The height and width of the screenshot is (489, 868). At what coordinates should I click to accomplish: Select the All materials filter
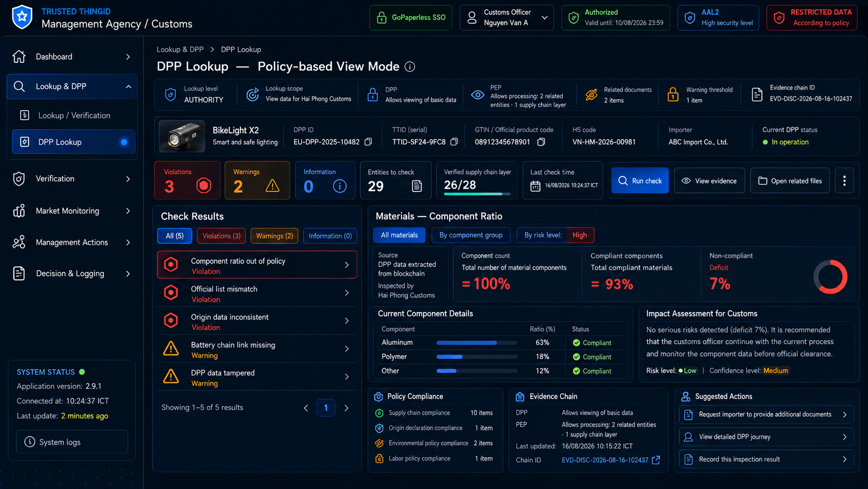[x=399, y=235]
